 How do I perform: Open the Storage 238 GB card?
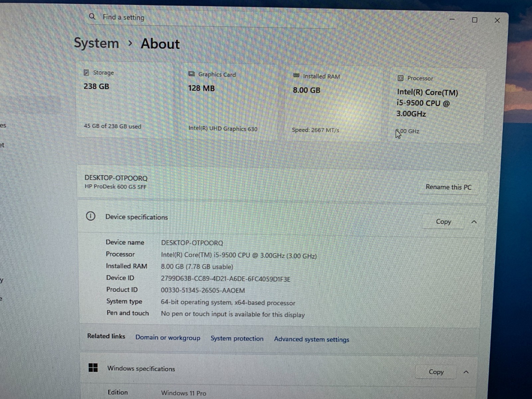coord(125,99)
